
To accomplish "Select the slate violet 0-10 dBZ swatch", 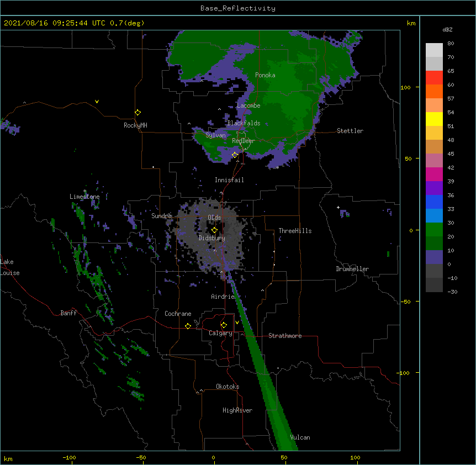I will pos(434,257).
